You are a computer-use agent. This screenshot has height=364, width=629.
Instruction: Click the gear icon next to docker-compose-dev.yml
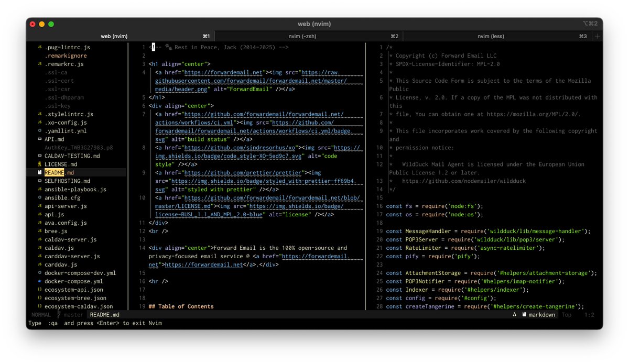40,273
